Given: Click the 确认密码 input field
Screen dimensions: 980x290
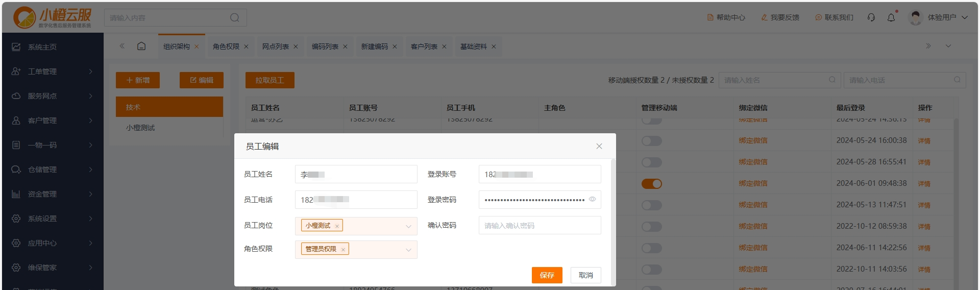Looking at the screenshot, I should click(540, 225).
